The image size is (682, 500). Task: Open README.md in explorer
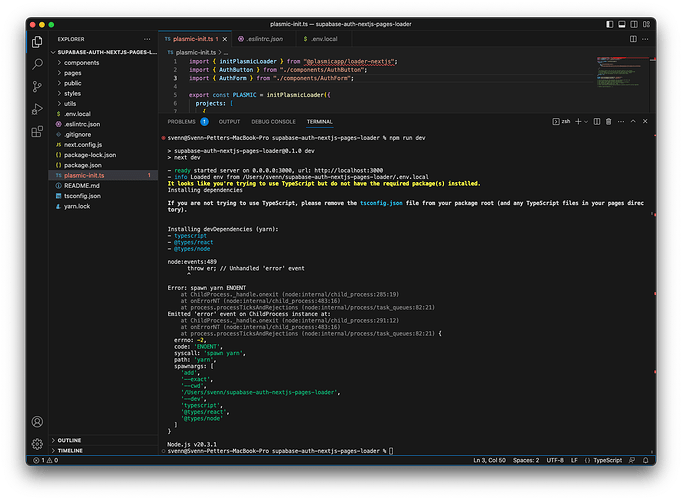103,186
